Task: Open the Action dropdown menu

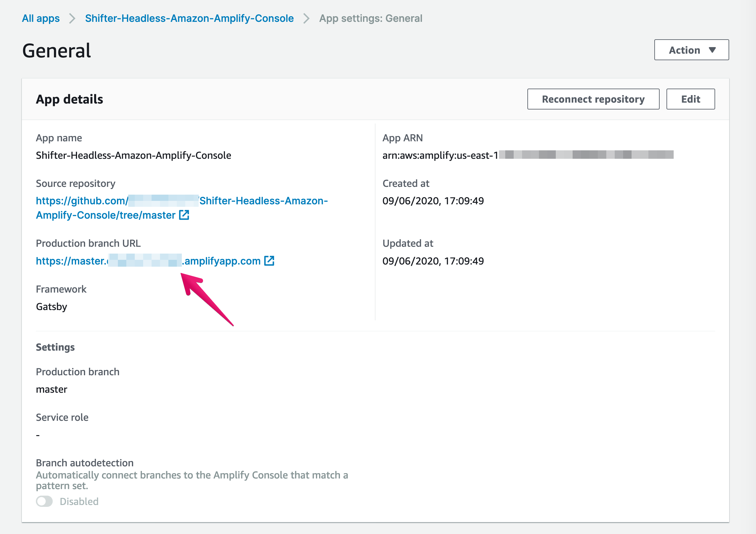Action: tap(691, 50)
